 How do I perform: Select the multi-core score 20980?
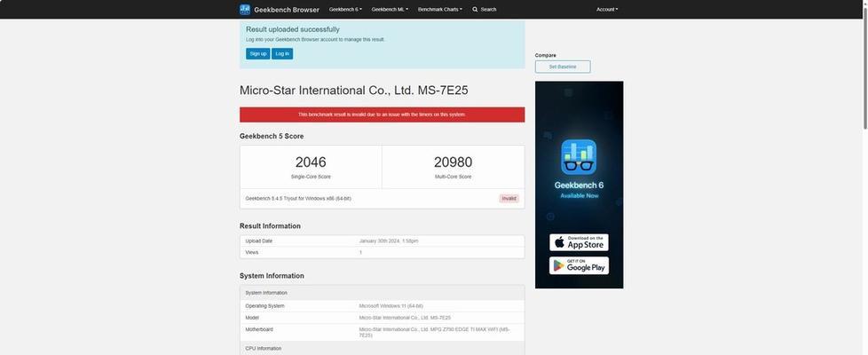coord(453,162)
